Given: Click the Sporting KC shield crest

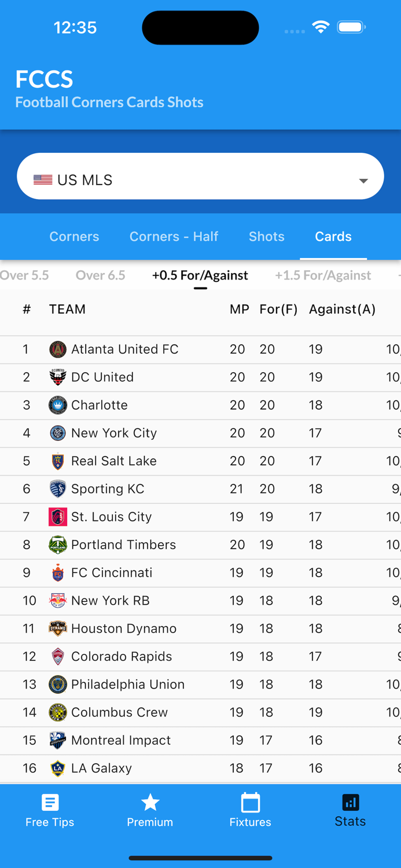Looking at the screenshot, I should pyautogui.click(x=58, y=489).
